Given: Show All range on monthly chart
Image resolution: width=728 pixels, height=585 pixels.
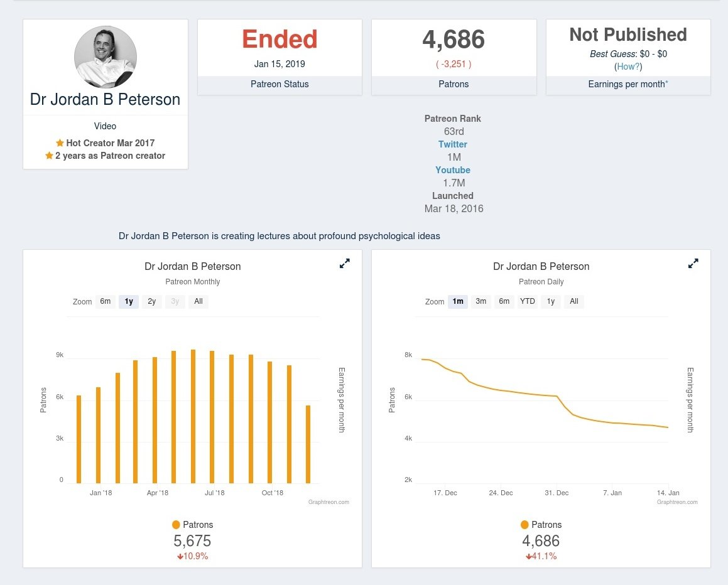Looking at the screenshot, I should click(x=198, y=301).
